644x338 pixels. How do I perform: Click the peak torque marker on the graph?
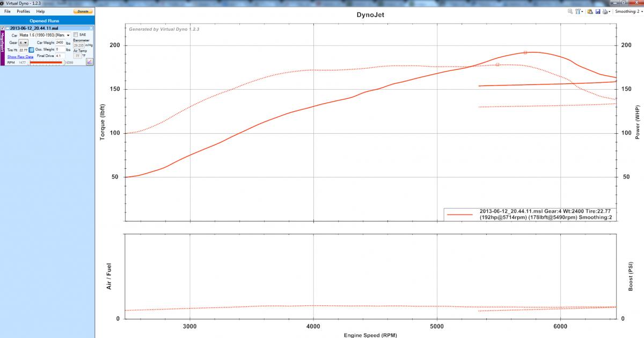tap(497, 64)
